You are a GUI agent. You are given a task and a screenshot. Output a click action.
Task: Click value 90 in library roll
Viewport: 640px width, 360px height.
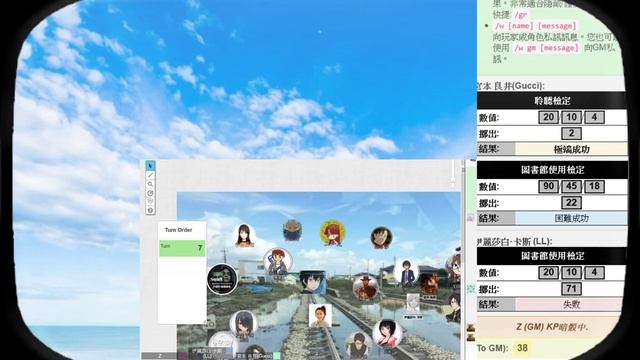[x=548, y=187]
